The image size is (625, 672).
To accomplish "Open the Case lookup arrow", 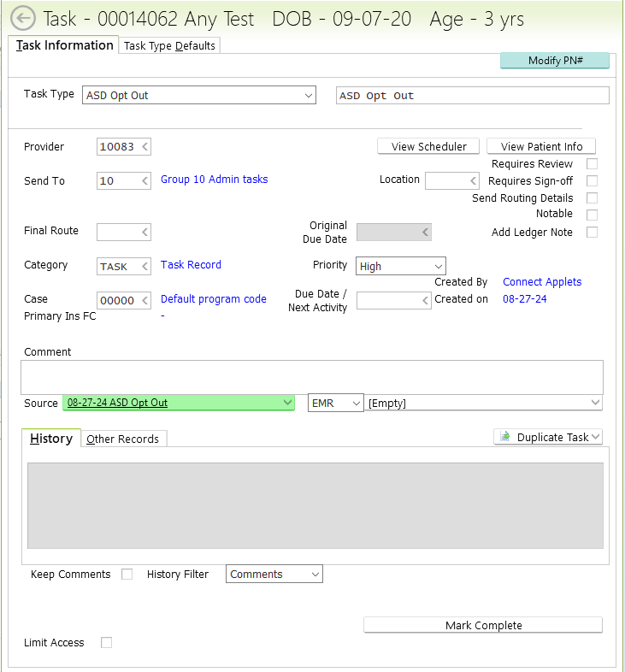I will coord(144,300).
